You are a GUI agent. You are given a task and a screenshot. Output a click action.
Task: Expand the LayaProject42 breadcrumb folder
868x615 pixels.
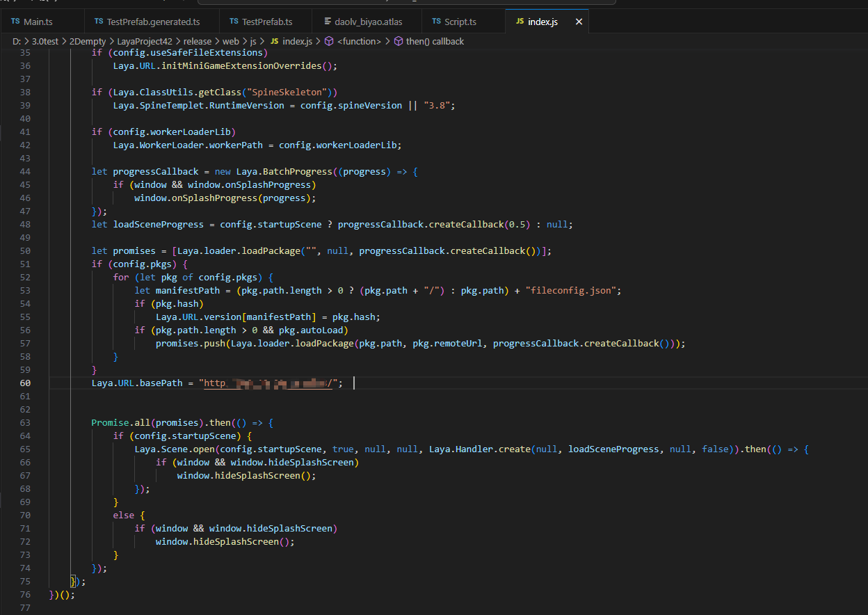(145, 42)
